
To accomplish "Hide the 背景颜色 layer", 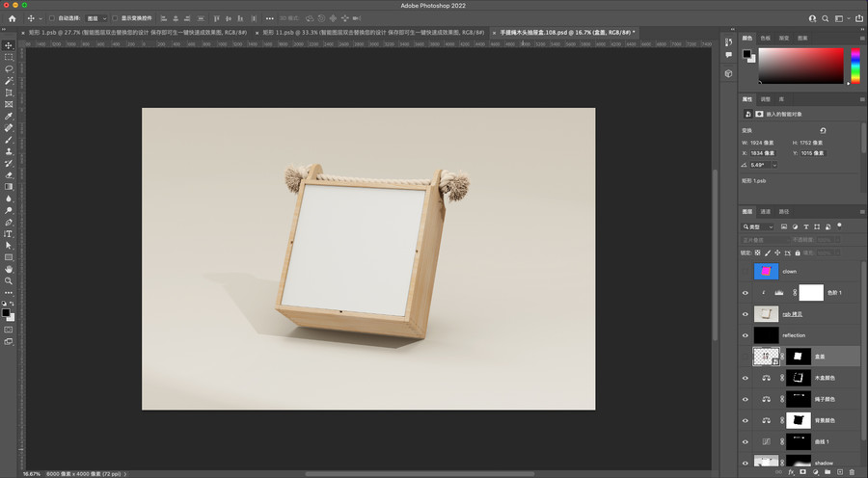I will pyautogui.click(x=746, y=420).
